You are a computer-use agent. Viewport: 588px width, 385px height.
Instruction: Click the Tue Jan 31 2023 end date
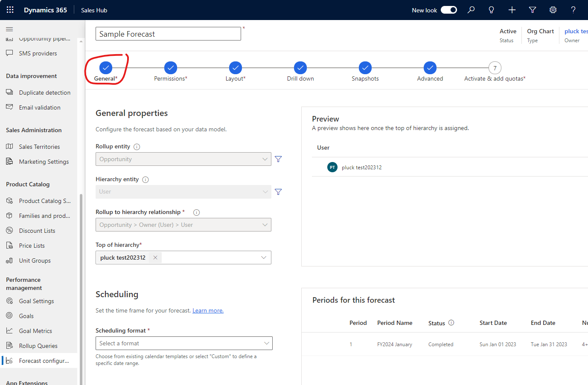[549, 344]
